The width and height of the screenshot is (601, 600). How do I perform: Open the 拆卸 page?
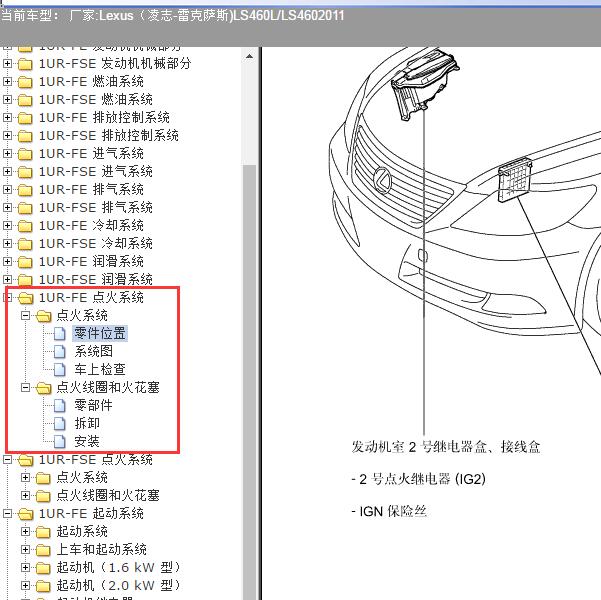(87, 424)
